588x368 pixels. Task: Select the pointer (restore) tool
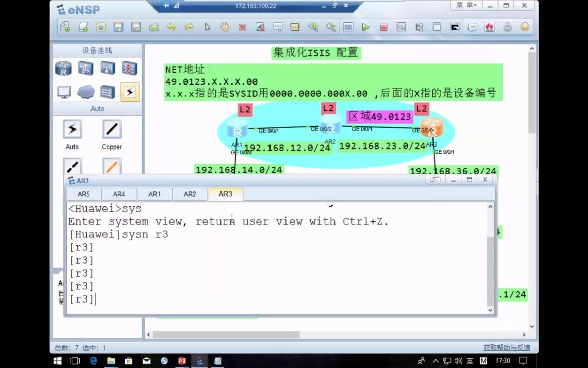tap(207, 27)
